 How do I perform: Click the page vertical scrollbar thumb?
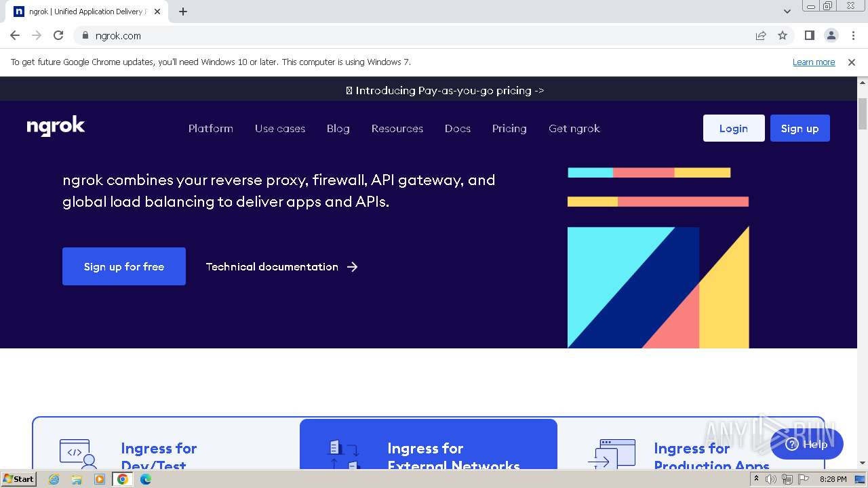click(863, 113)
